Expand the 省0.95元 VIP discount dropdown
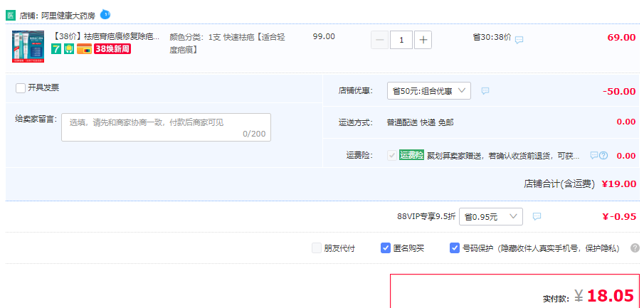The image size is (644, 308). (x=491, y=216)
